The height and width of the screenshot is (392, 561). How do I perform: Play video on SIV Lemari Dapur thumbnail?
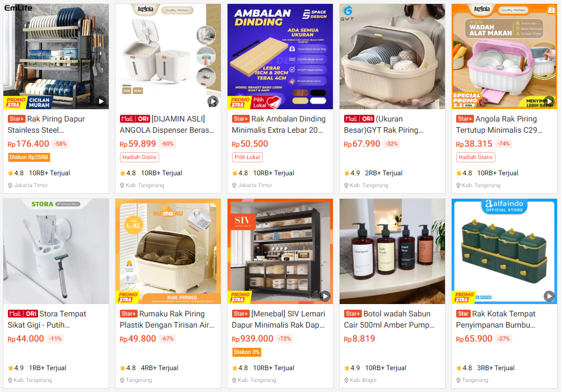coord(325,296)
